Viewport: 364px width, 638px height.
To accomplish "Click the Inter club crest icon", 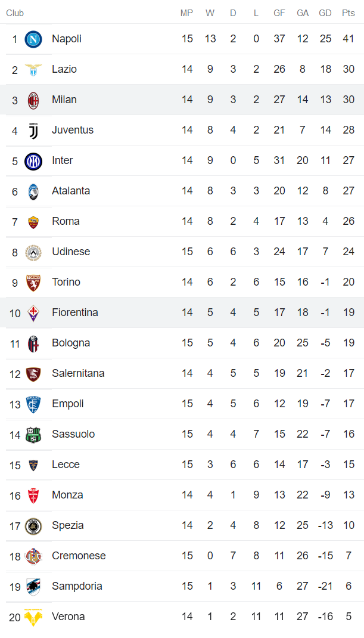I will (x=33, y=161).
